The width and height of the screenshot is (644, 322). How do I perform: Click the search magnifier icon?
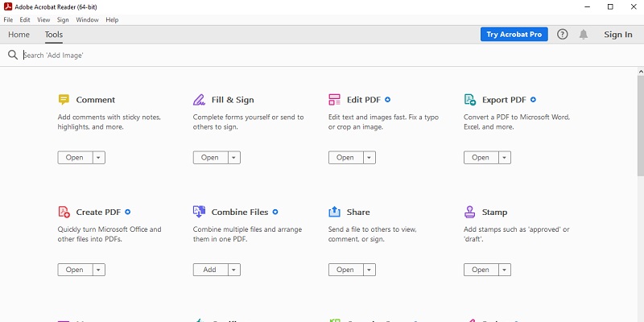(x=13, y=55)
